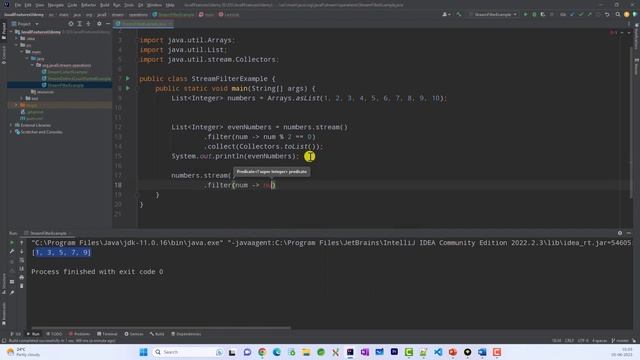Open the Services tool window tab
Viewport: 640px width, 360px height.
pos(134,334)
